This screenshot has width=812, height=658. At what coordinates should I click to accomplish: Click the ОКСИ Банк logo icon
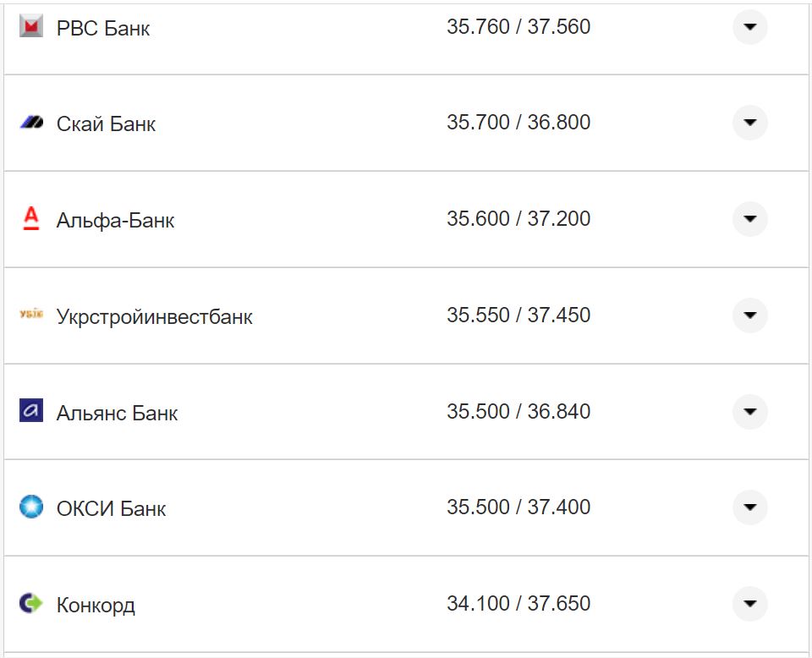[x=31, y=507]
